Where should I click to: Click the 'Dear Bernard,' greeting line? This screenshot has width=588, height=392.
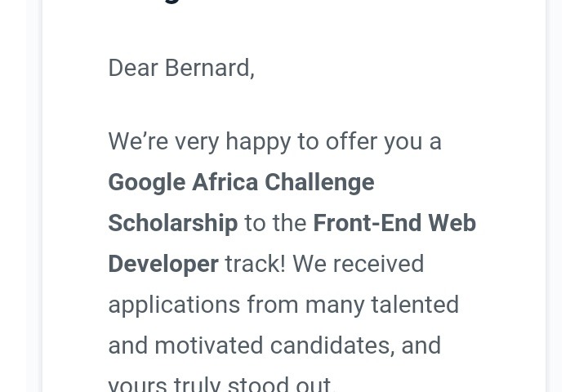181,68
